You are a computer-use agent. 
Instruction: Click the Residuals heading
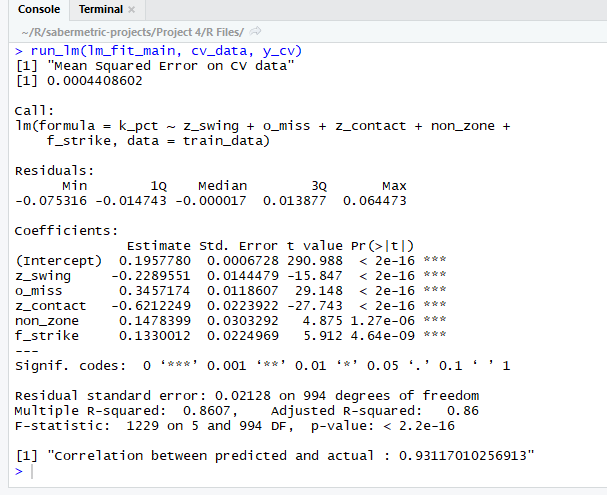point(52,171)
